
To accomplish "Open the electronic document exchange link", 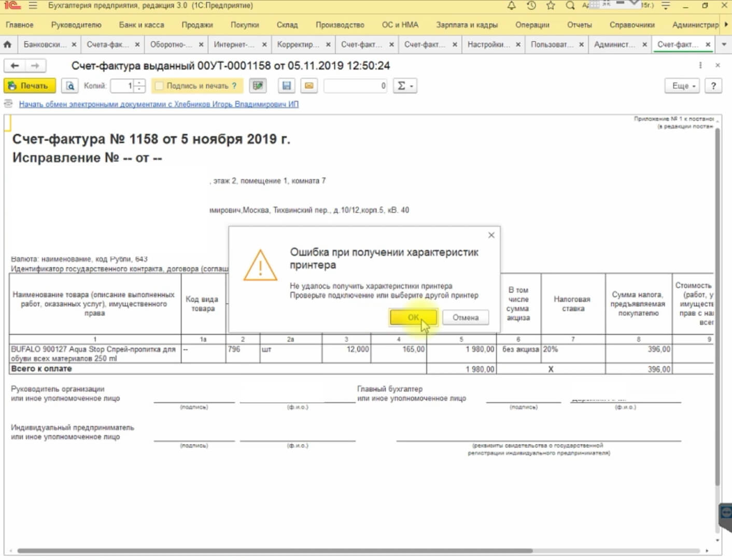I will coord(159,104).
